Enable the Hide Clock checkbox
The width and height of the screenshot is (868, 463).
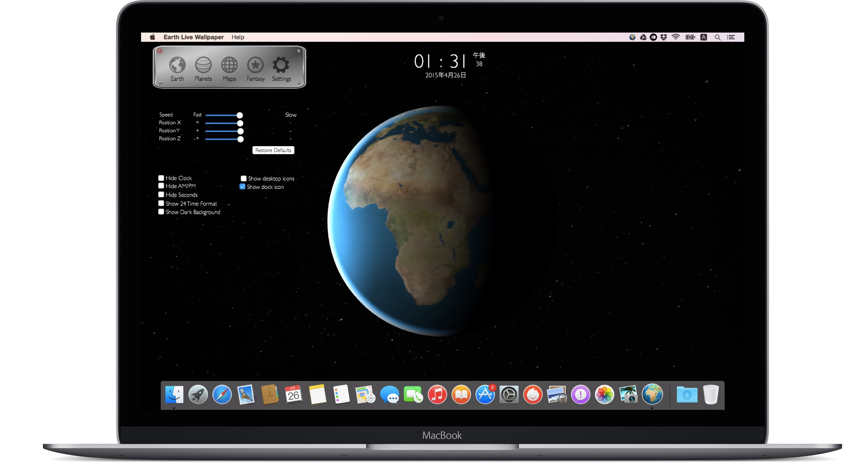[x=161, y=178]
